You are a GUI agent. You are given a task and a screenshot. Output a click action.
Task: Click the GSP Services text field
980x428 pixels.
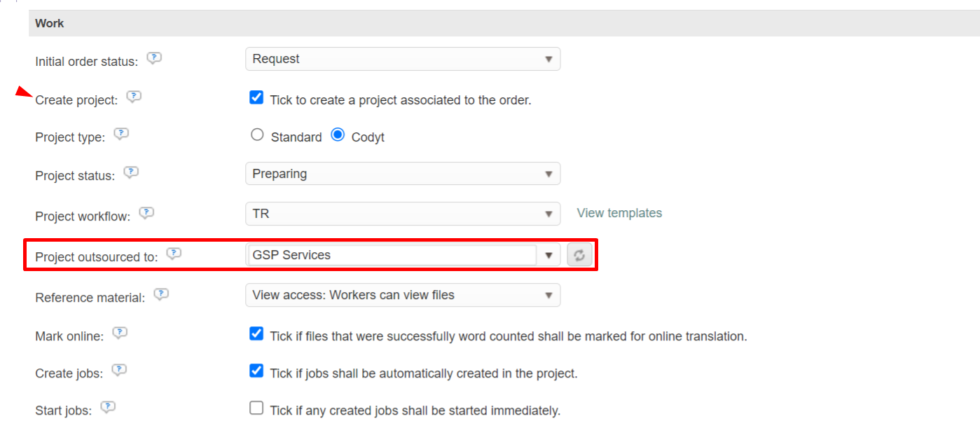392,256
